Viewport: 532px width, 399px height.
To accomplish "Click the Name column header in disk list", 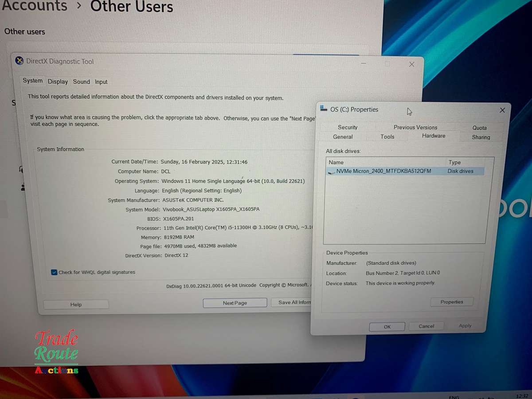I will (x=336, y=162).
